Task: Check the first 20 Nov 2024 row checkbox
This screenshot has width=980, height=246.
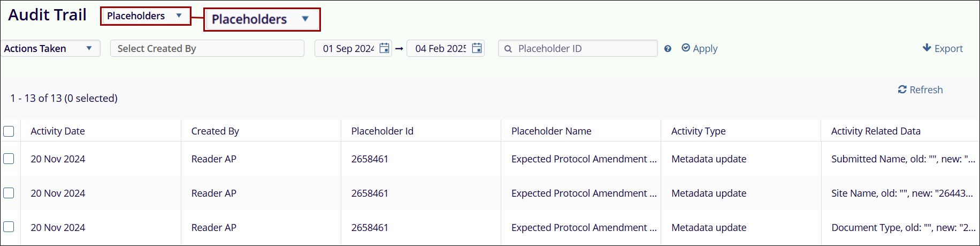Action: tap(9, 159)
